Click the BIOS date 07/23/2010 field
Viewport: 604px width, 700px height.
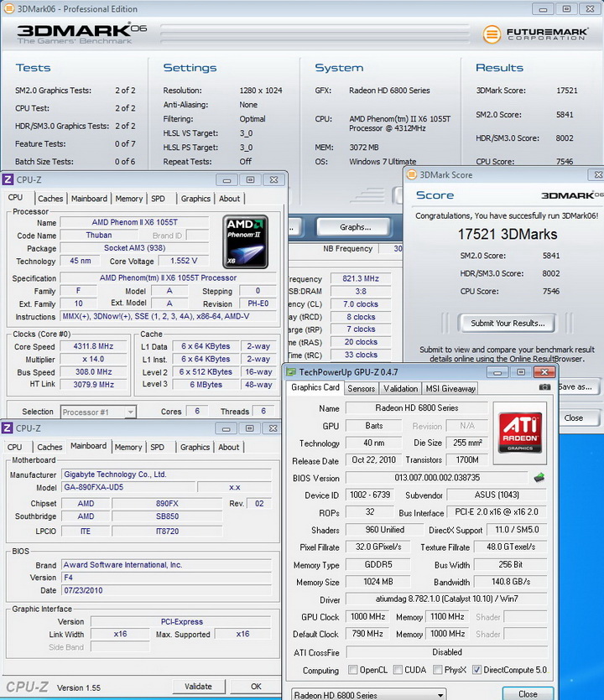click(x=167, y=590)
